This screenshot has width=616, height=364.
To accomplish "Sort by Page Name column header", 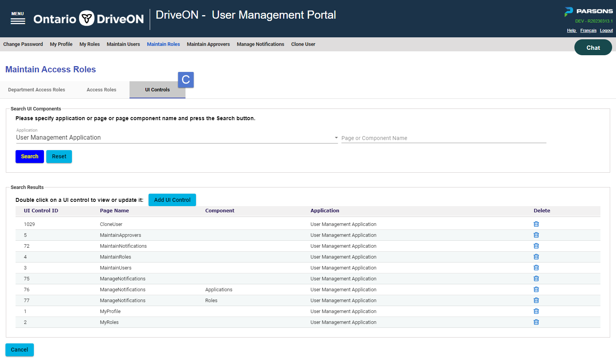I will pyautogui.click(x=114, y=211).
